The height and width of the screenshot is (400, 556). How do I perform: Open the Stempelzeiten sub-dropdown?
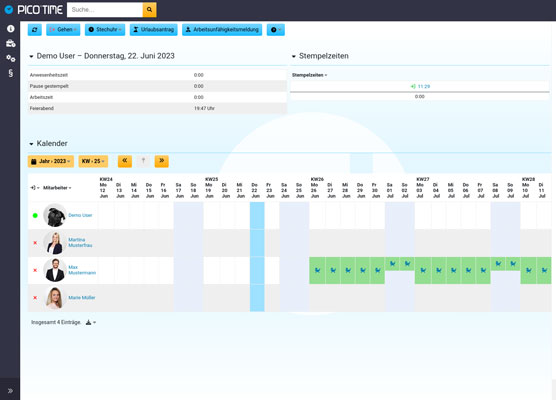(x=309, y=75)
